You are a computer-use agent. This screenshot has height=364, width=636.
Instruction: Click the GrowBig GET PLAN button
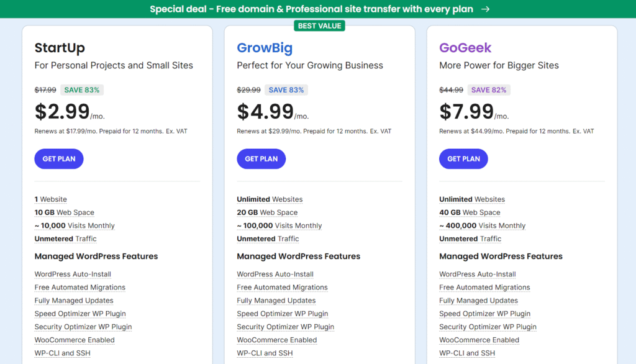pyautogui.click(x=261, y=159)
